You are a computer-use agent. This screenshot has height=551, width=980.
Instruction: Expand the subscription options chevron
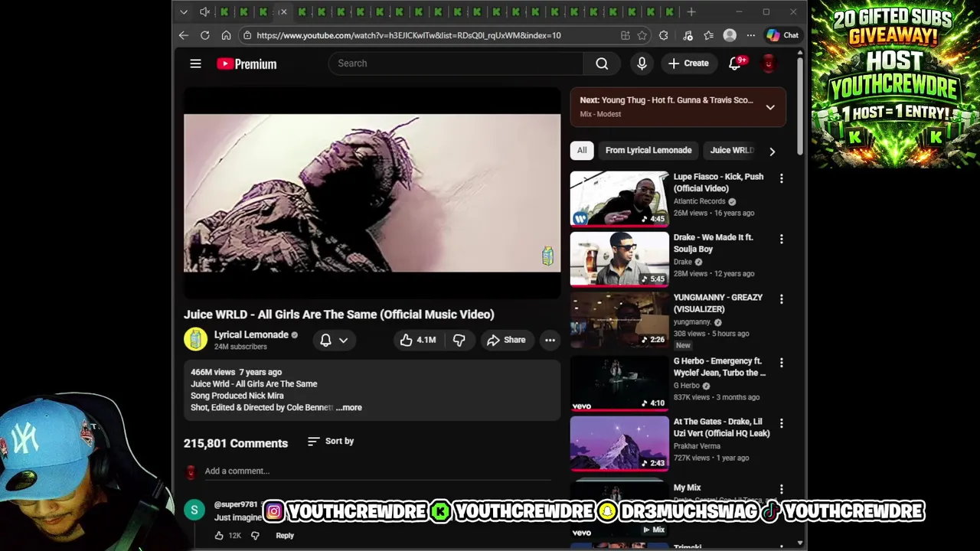tap(344, 340)
